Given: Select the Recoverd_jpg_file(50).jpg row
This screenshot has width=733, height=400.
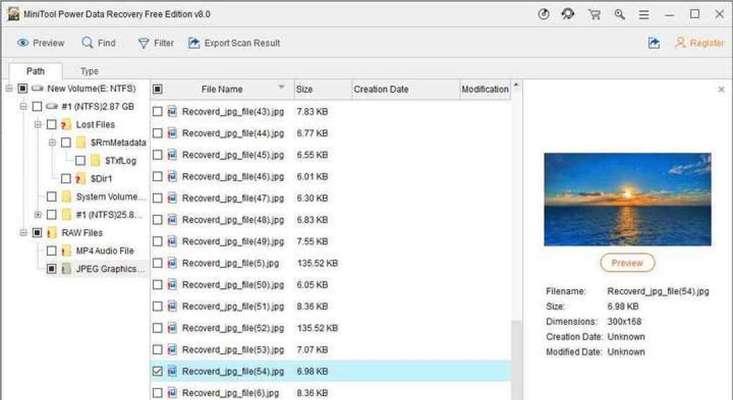Looking at the screenshot, I should (330, 285).
